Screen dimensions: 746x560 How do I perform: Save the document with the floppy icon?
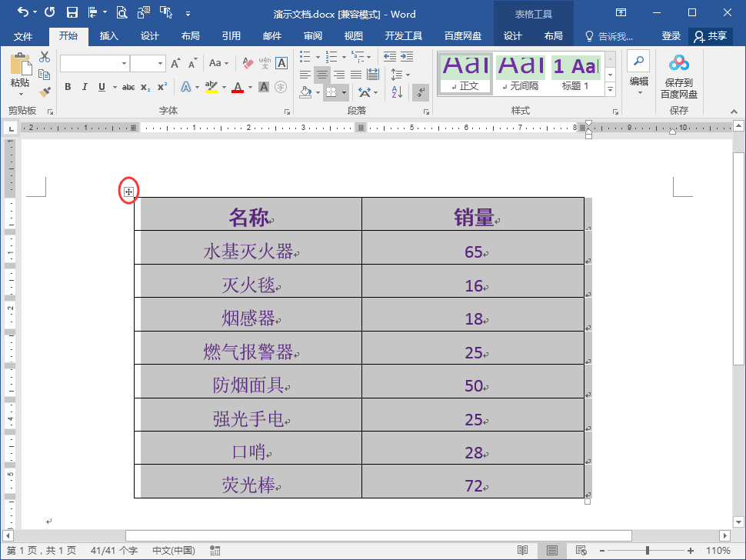click(x=72, y=12)
